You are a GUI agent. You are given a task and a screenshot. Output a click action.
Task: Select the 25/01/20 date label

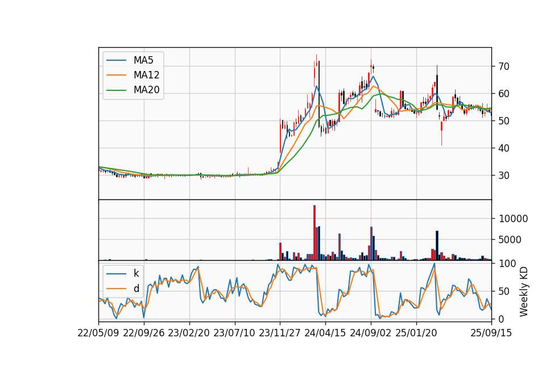pos(416,333)
